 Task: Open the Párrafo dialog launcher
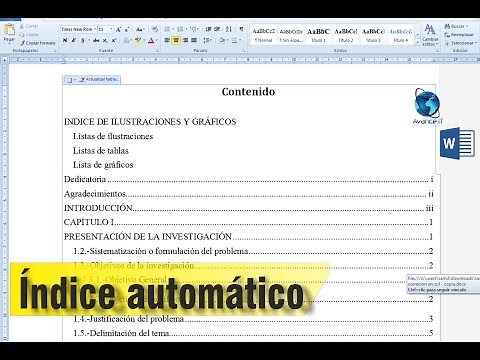pos(244,51)
